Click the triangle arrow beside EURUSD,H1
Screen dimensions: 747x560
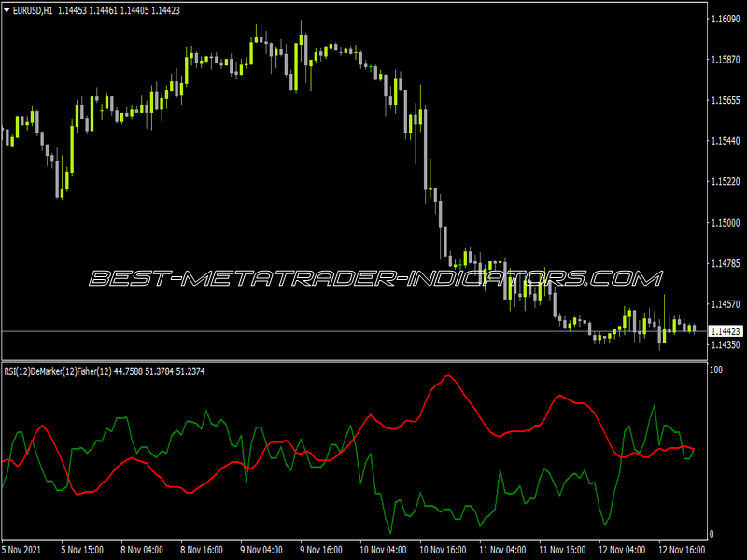pyautogui.click(x=7, y=10)
